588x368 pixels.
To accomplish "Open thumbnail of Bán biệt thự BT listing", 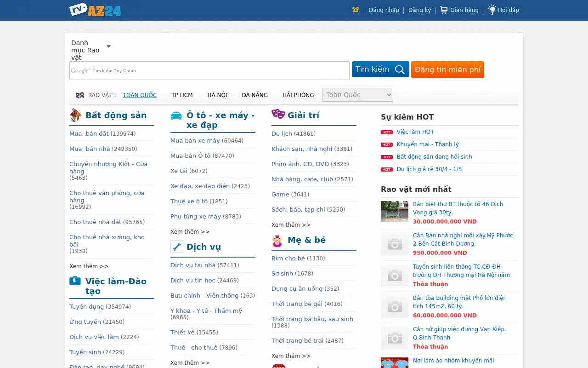I will pyautogui.click(x=395, y=212).
